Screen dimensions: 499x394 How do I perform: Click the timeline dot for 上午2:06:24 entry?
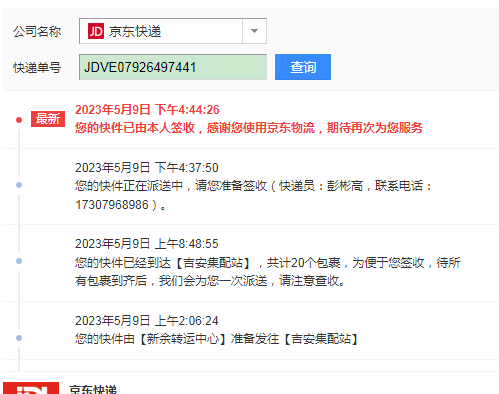19,338
